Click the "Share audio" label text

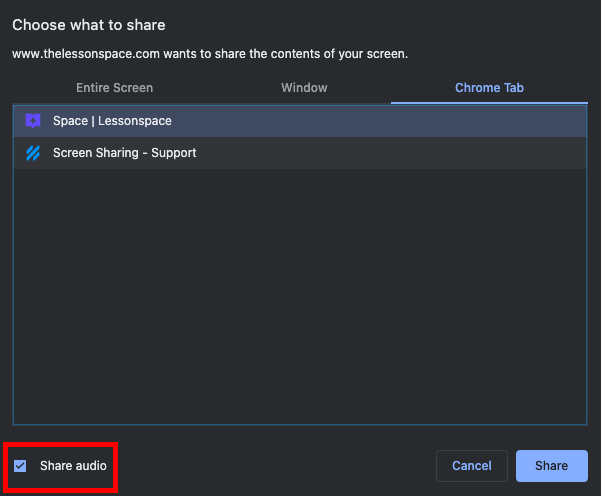[x=73, y=466]
